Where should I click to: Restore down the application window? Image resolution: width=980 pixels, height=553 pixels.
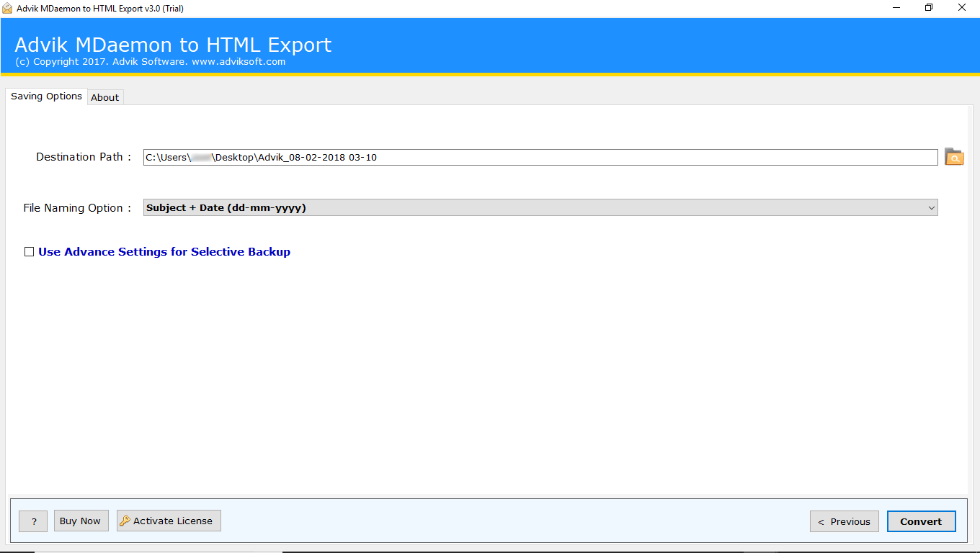929,8
